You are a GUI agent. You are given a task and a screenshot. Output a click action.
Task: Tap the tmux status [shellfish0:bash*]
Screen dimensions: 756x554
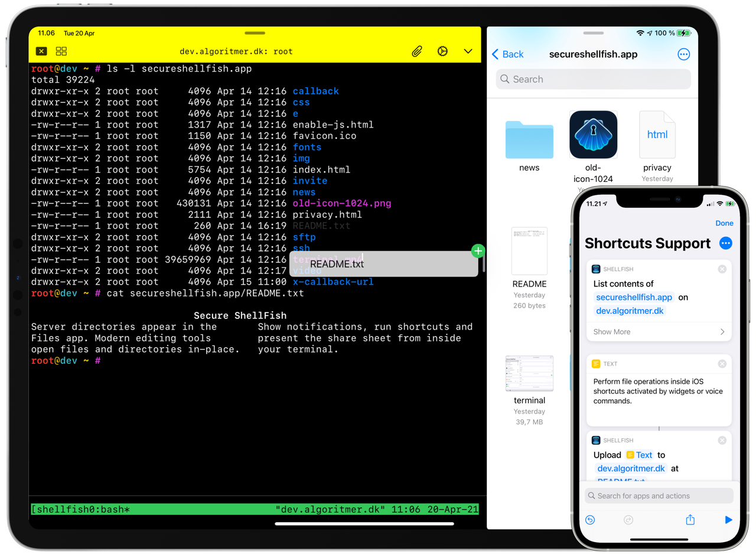click(80, 509)
